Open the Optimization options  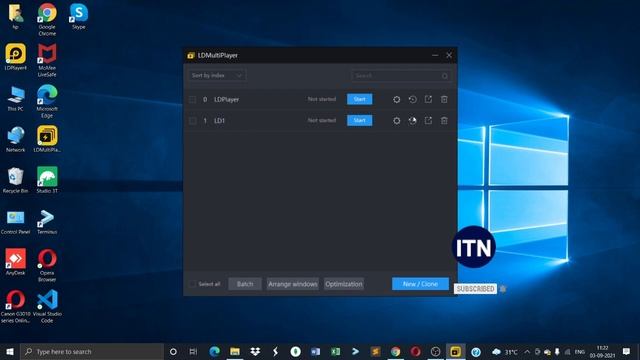344,284
